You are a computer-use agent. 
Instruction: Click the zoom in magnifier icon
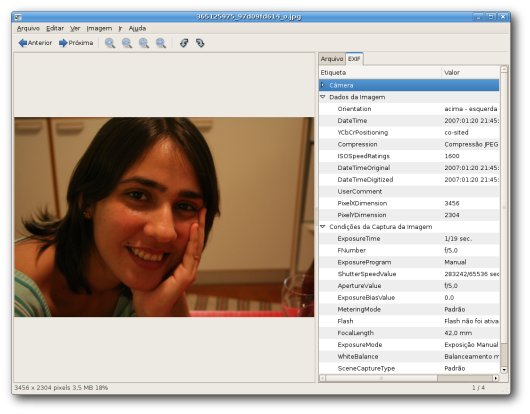click(110, 43)
